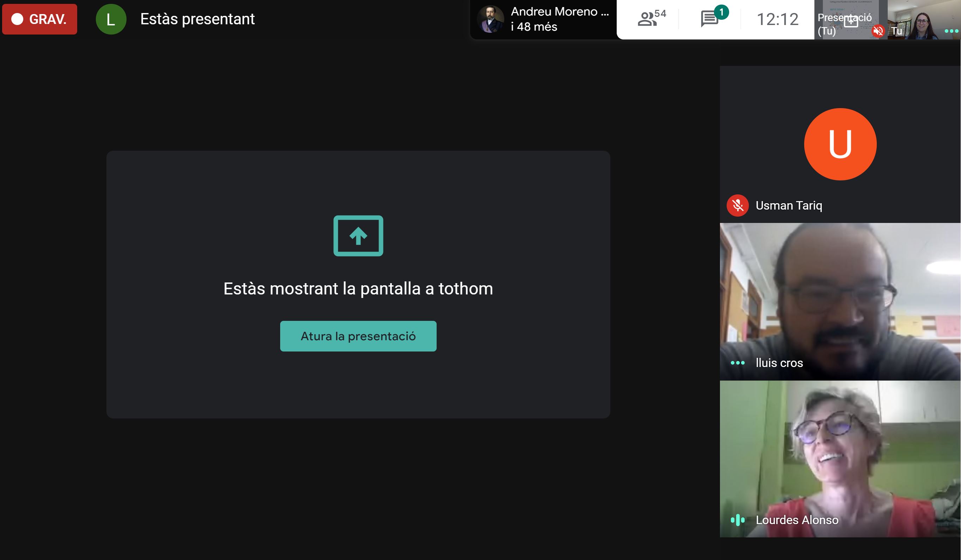The image size is (961, 560).
Task: Click the muted microphone icon beside Usman Tariq
Action: click(x=738, y=206)
